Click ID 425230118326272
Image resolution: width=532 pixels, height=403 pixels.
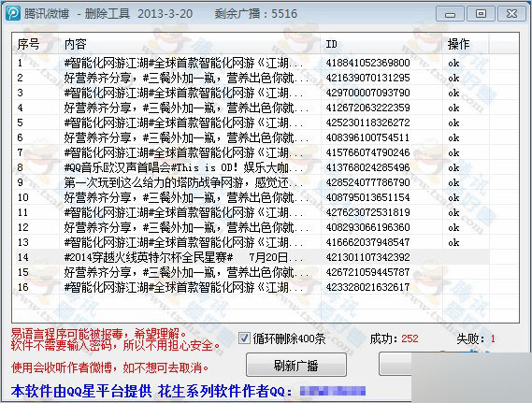(367, 122)
